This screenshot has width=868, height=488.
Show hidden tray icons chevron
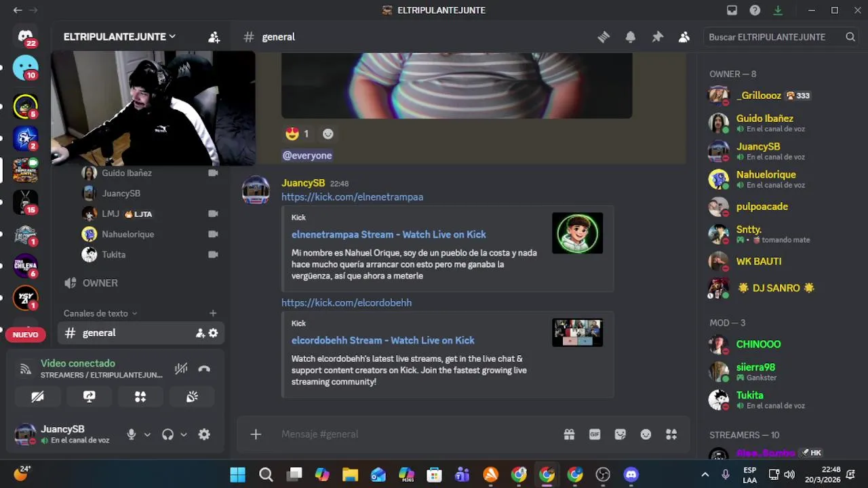pos(705,474)
